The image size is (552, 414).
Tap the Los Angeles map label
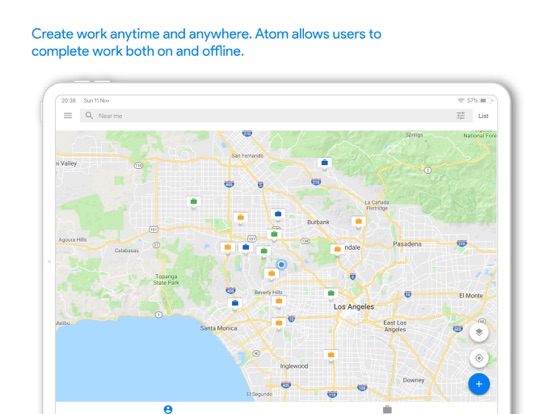click(353, 307)
